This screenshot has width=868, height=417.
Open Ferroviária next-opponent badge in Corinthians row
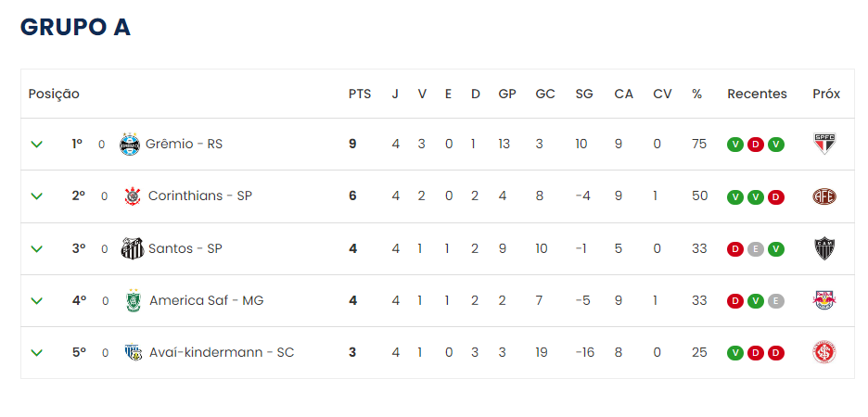coord(824,196)
